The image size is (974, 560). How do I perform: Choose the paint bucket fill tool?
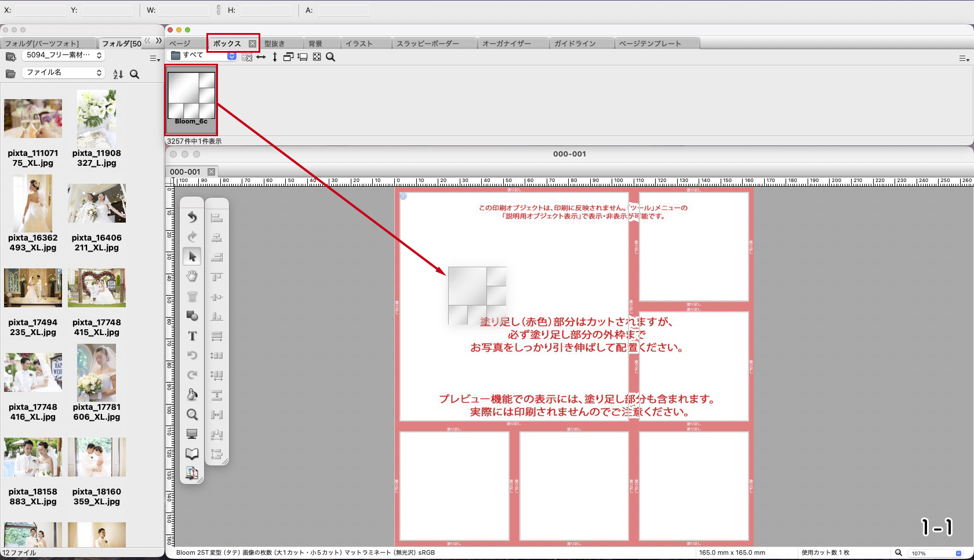pyautogui.click(x=192, y=395)
